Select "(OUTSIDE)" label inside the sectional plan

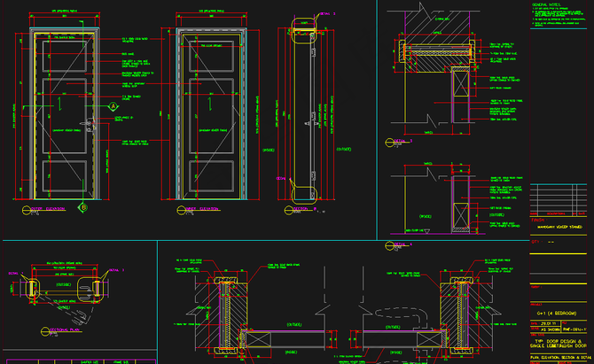[63, 284]
